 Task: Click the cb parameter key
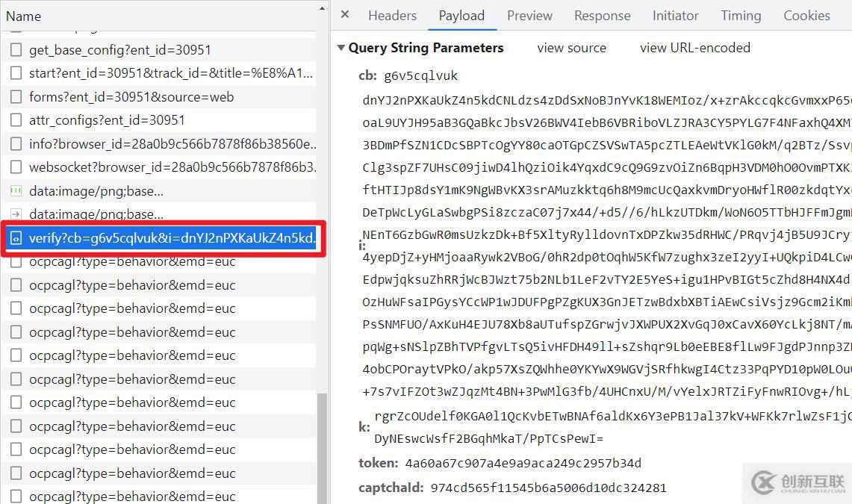point(367,75)
